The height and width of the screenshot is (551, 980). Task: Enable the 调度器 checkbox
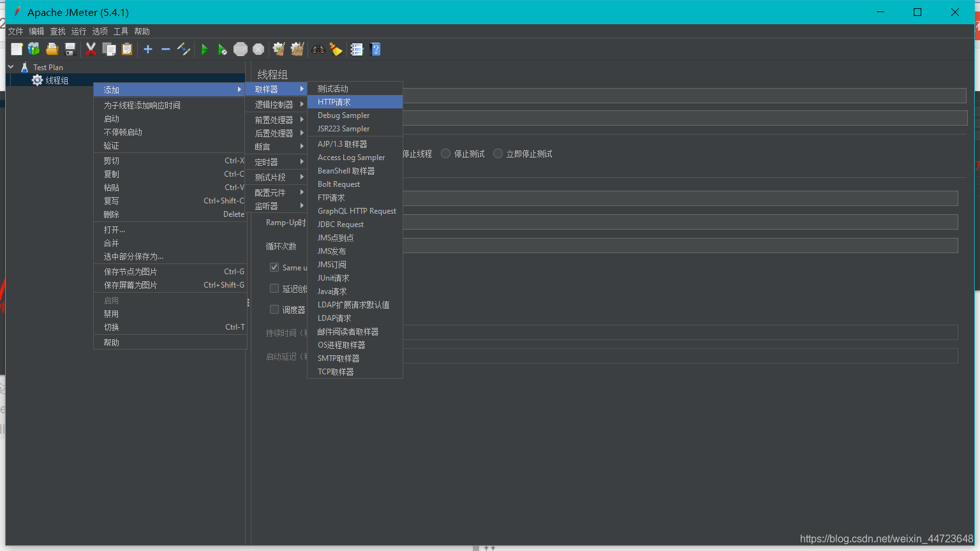274,309
